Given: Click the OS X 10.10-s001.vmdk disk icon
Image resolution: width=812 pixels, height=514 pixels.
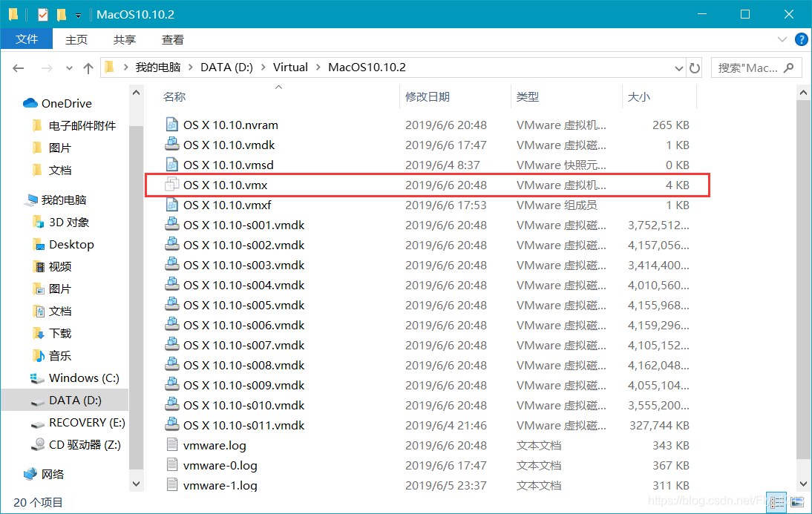Looking at the screenshot, I should (x=171, y=224).
